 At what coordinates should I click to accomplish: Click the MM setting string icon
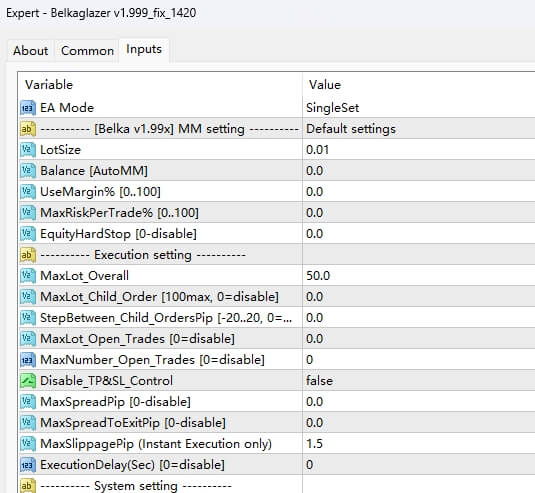point(28,129)
